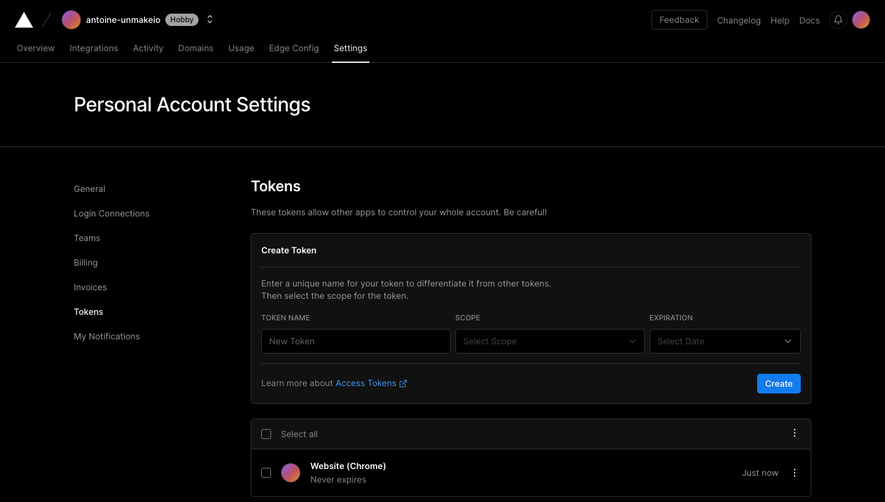Open the Select Date expiration dropdown

click(x=725, y=342)
